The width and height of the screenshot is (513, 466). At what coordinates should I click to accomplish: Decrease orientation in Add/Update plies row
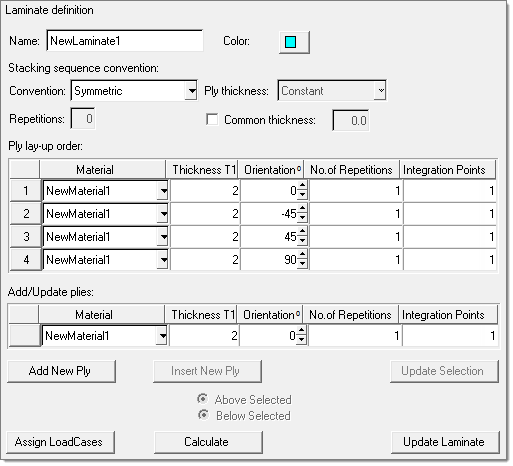point(301,340)
